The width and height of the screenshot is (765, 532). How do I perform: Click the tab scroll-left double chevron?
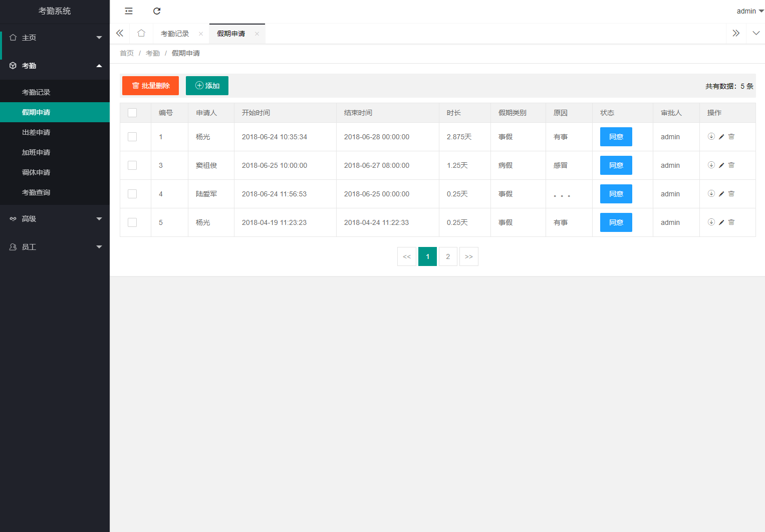click(120, 33)
